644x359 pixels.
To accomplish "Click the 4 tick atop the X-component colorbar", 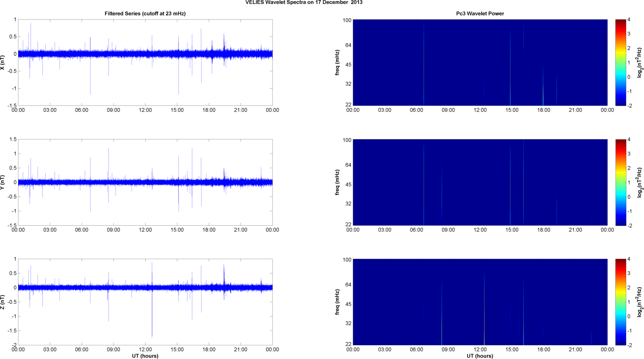I will pos(629,20).
